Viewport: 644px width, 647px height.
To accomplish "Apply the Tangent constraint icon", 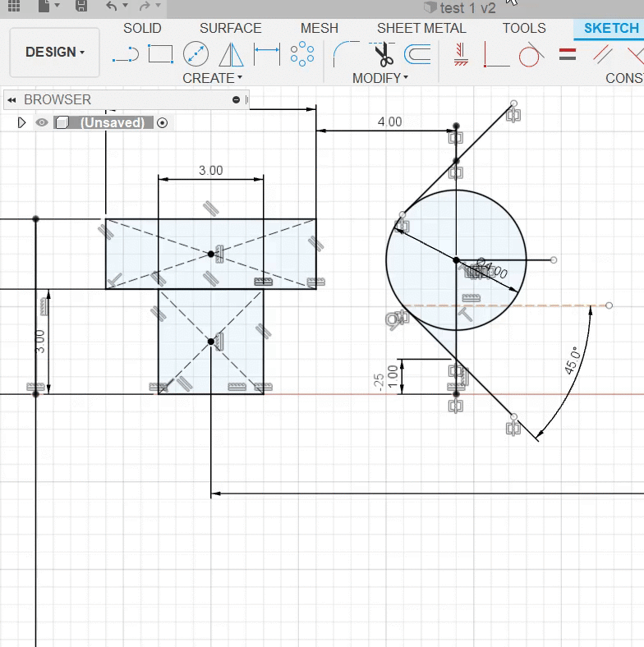I will 531,54.
